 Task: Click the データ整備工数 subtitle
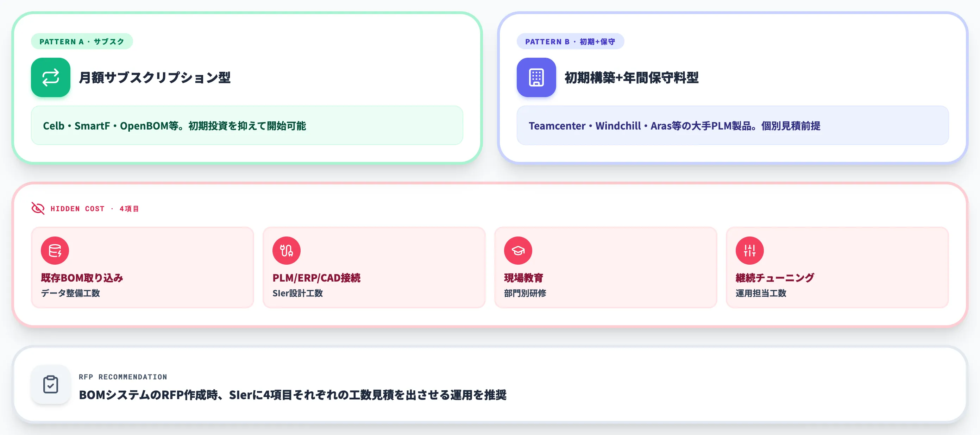pyautogui.click(x=70, y=293)
